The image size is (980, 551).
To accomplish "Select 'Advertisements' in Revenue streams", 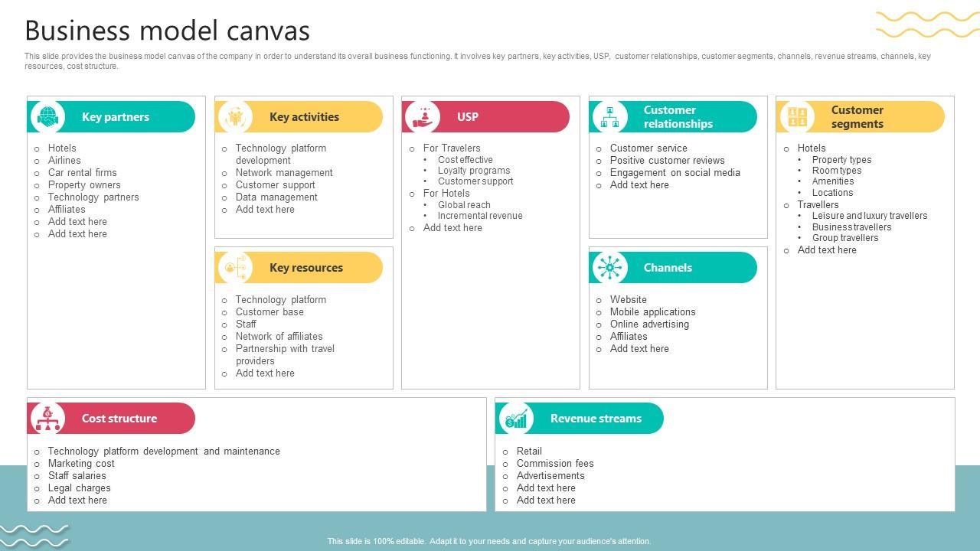I will 550,476.
